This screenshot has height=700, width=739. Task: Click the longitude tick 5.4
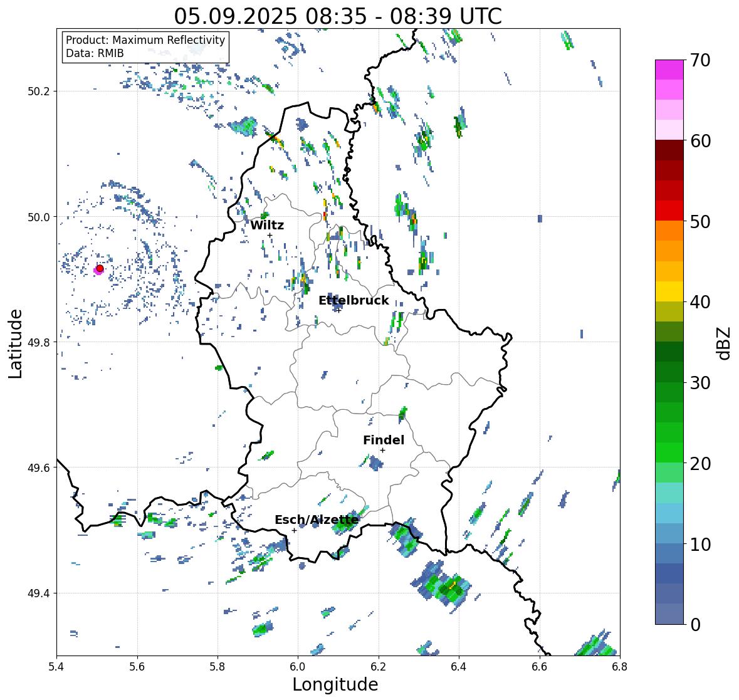pyautogui.click(x=56, y=667)
